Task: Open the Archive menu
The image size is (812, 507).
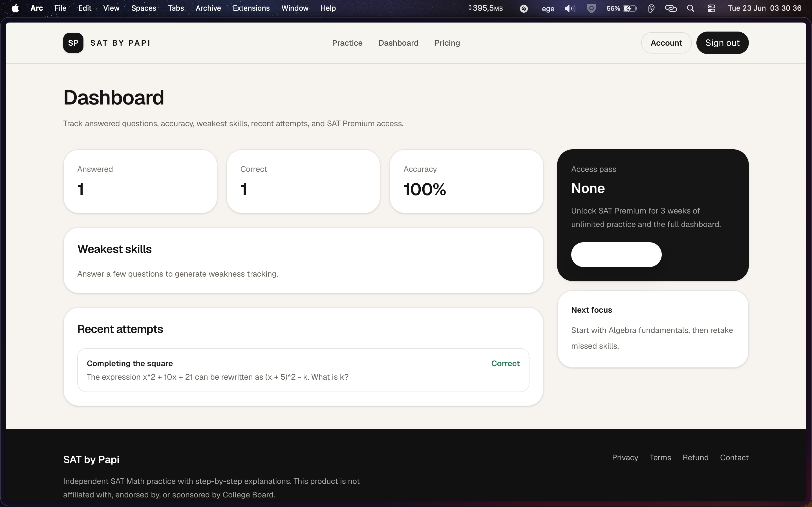Action: coord(208,8)
